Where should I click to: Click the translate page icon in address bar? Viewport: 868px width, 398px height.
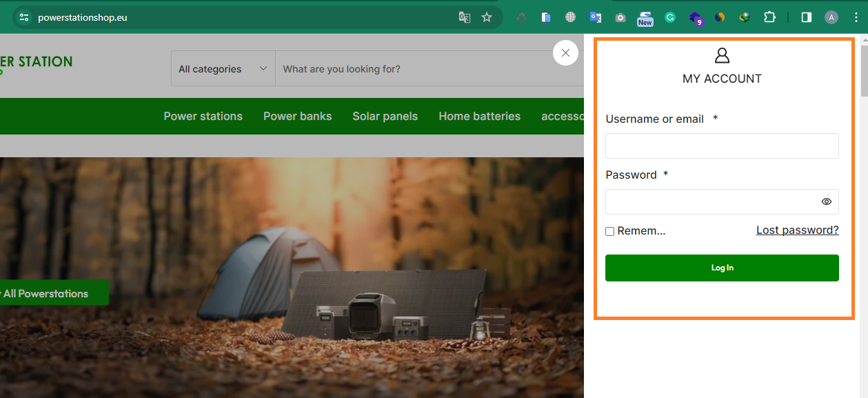pyautogui.click(x=465, y=17)
